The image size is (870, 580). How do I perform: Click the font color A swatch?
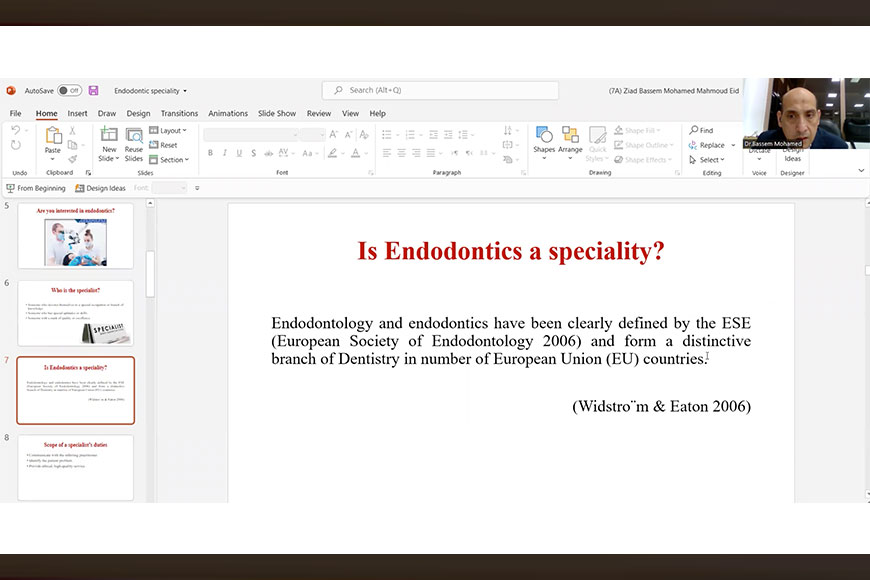[356, 153]
